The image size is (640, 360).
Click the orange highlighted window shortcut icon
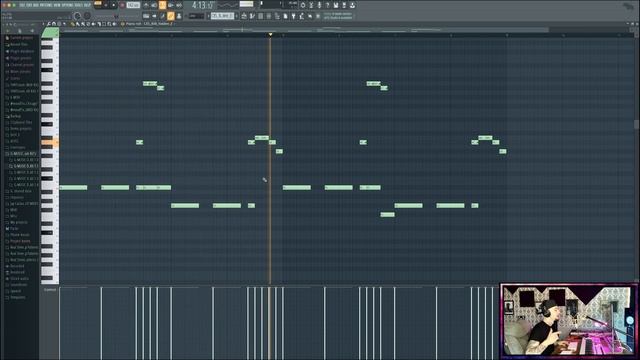point(171,16)
